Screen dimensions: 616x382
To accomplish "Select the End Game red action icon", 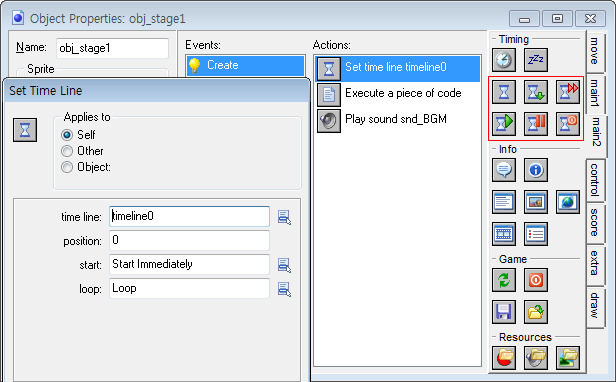I will (x=536, y=280).
